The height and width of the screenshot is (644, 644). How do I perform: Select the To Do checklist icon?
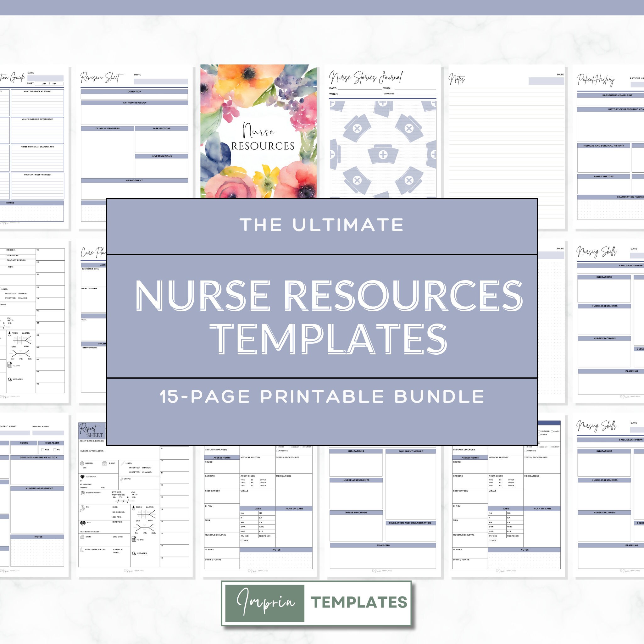(x=134, y=539)
